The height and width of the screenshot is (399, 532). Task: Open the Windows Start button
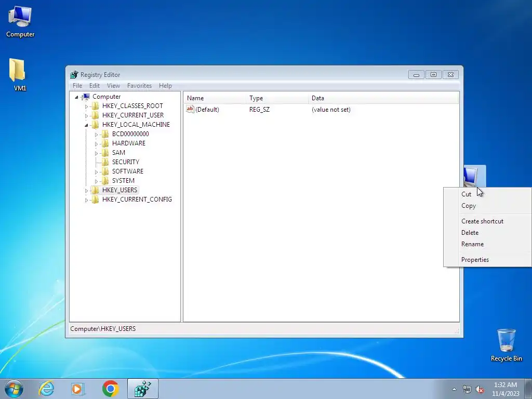[14, 389]
